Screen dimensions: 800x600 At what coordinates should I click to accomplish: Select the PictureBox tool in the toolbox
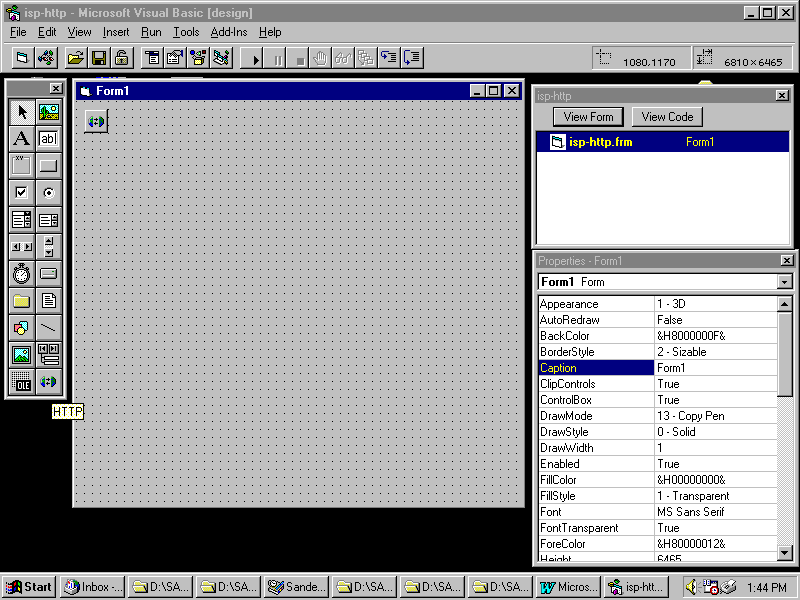48,112
